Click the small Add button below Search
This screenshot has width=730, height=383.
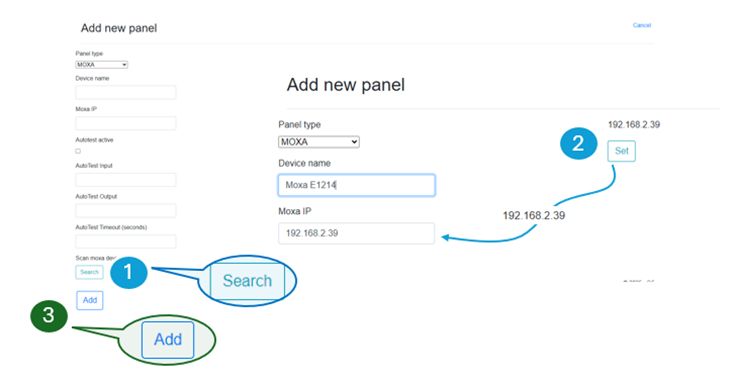(90, 300)
